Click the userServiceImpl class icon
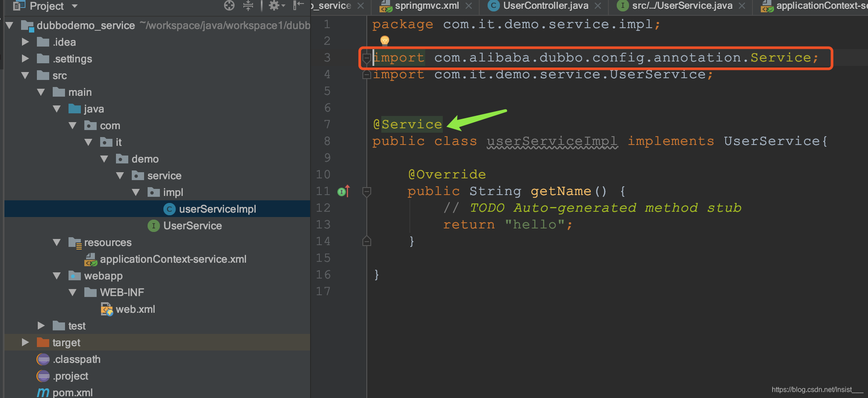Image resolution: width=868 pixels, height=398 pixels. click(x=170, y=209)
